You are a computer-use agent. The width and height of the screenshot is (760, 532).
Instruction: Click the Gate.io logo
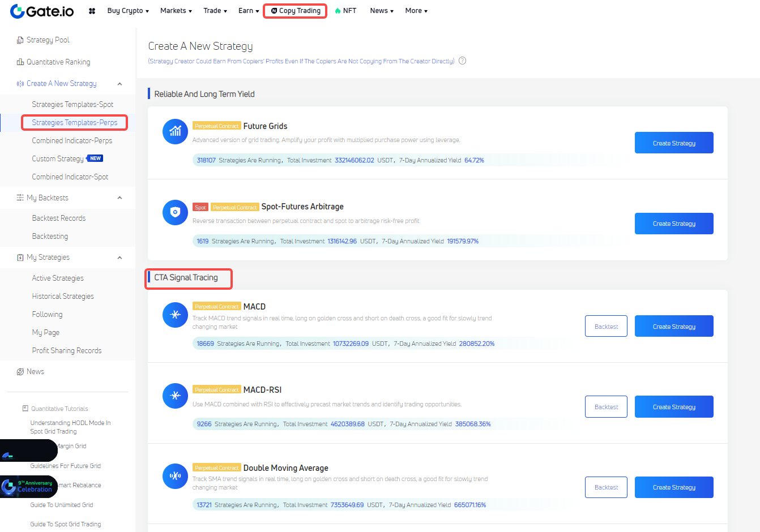[42, 11]
